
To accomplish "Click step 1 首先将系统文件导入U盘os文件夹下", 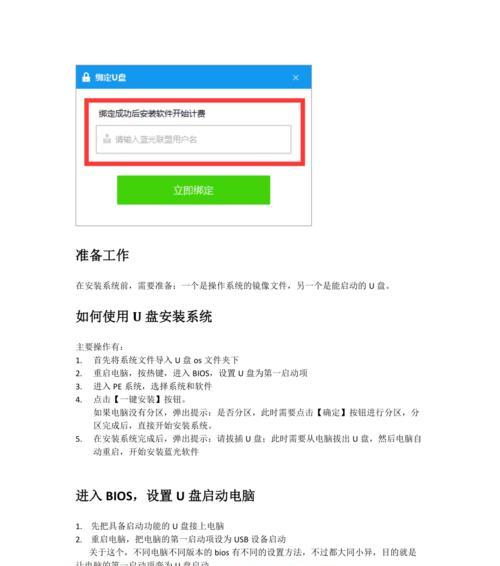I will (x=166, y=360).
